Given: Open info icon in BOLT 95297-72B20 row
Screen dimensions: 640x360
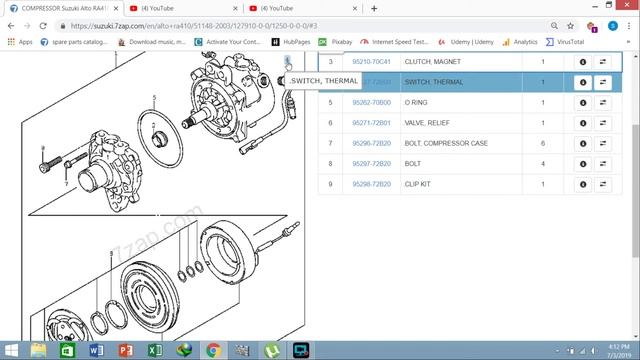Looking at the screenshot, I should [x=583, y=164].
